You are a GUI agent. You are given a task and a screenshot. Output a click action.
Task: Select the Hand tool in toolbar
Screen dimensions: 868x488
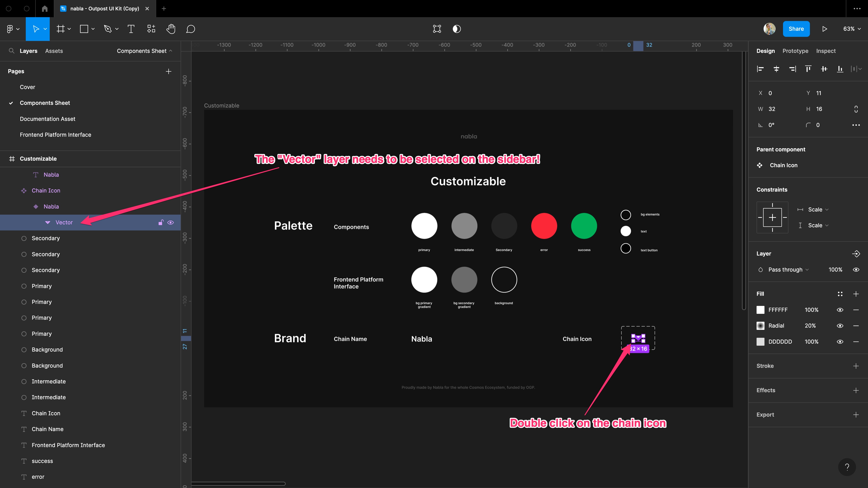coord(171,29)
